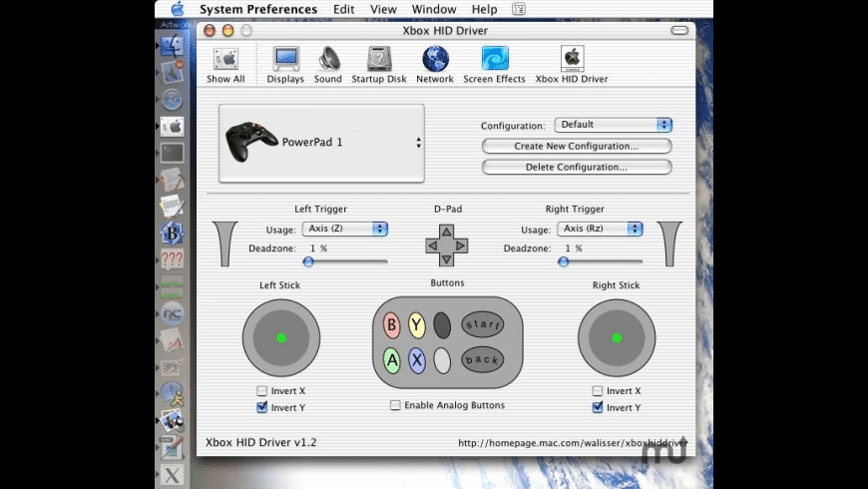Open the Edit menu
868x489 pixels.
343,9
